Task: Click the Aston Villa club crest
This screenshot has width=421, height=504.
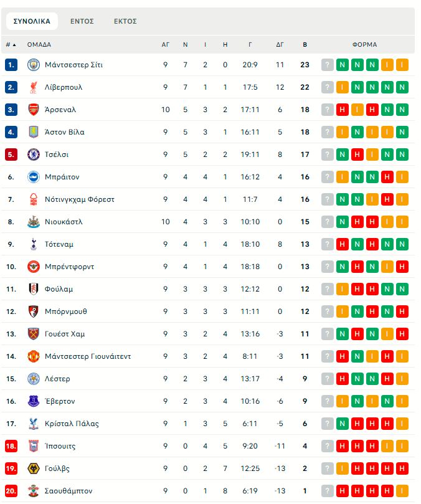Action: 34,132
